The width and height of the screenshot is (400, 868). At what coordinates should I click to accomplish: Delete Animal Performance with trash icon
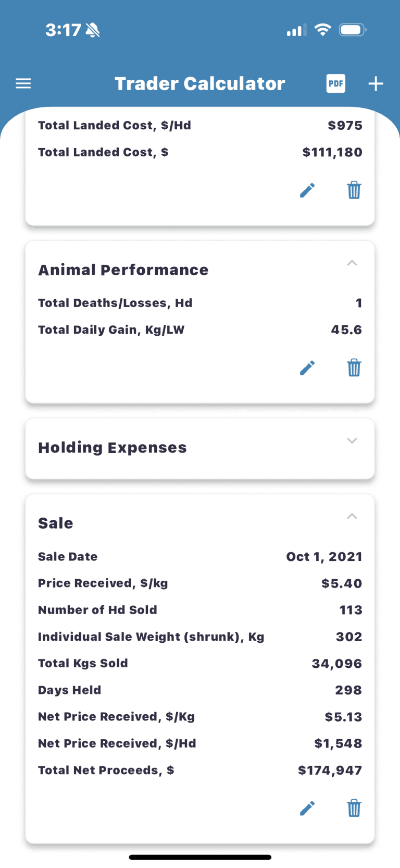click(x=354, y=368)
